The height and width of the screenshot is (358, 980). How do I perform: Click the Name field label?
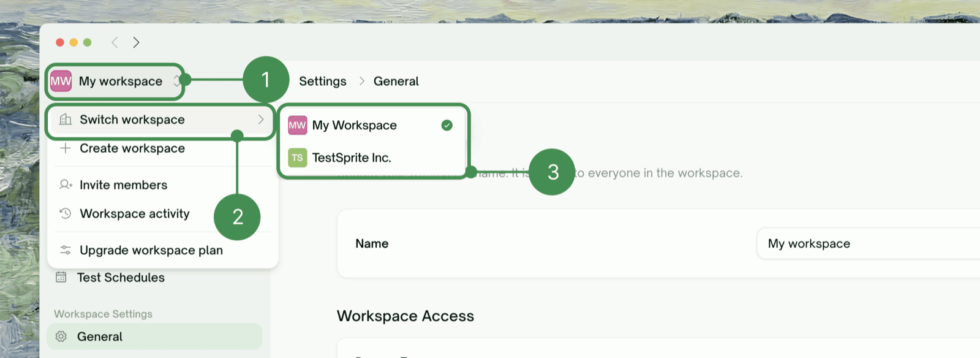[x=372, y=243]
